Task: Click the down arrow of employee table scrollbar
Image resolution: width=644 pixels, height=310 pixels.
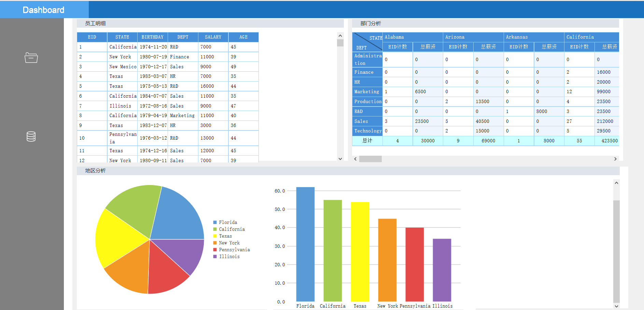Action: click(340, 158)
